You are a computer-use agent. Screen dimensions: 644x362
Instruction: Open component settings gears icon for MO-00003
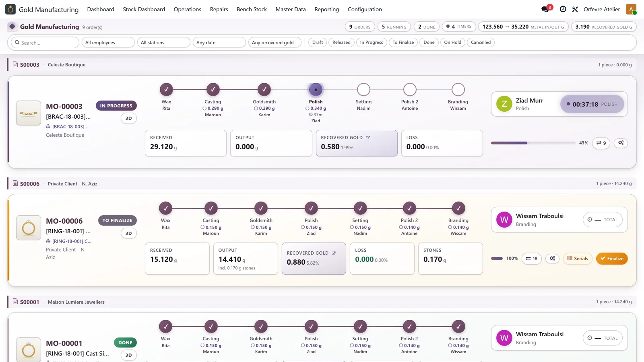tap(621, 143)
